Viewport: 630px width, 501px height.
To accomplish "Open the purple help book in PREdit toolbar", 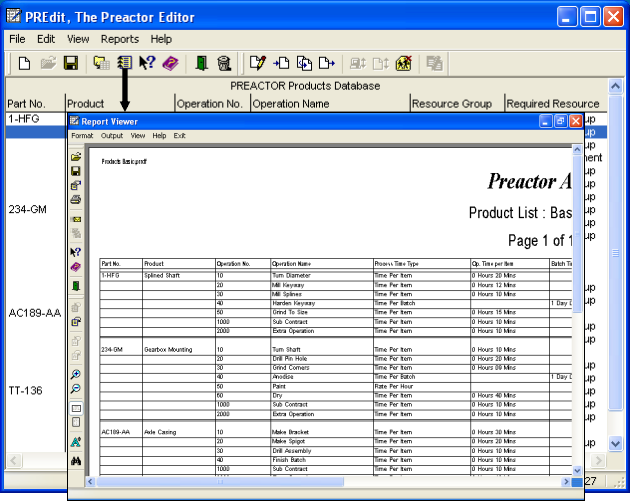I will pyautogui.click(x=170, y=63).
